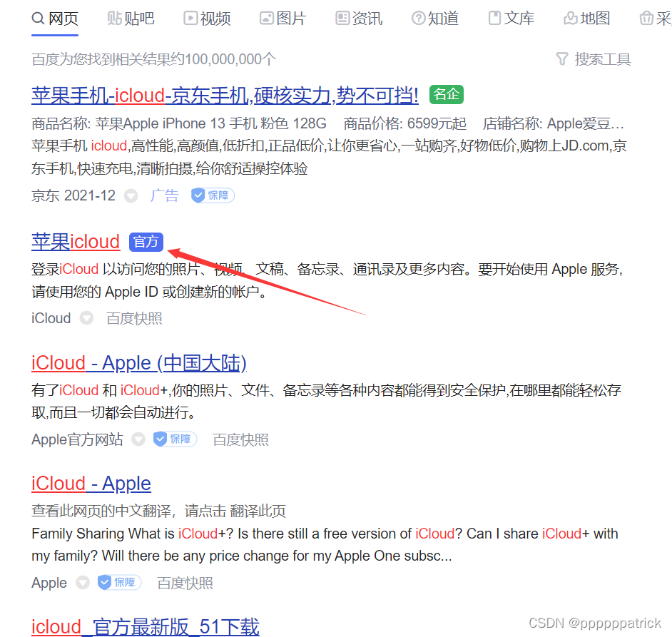The image size is (672, 637).
Task: Open 百度快照 for the 苹果icloud result
Action: coord(134,318)
